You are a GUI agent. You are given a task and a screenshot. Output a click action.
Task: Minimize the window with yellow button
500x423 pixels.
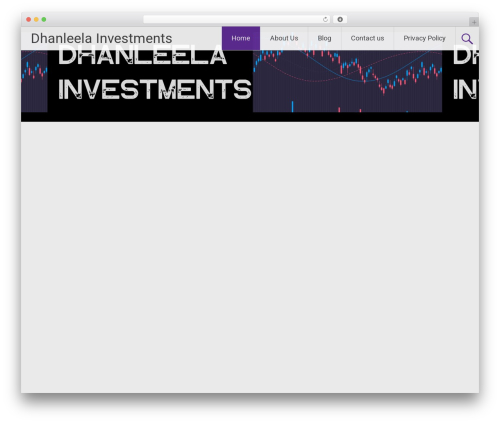click(36, 20)
